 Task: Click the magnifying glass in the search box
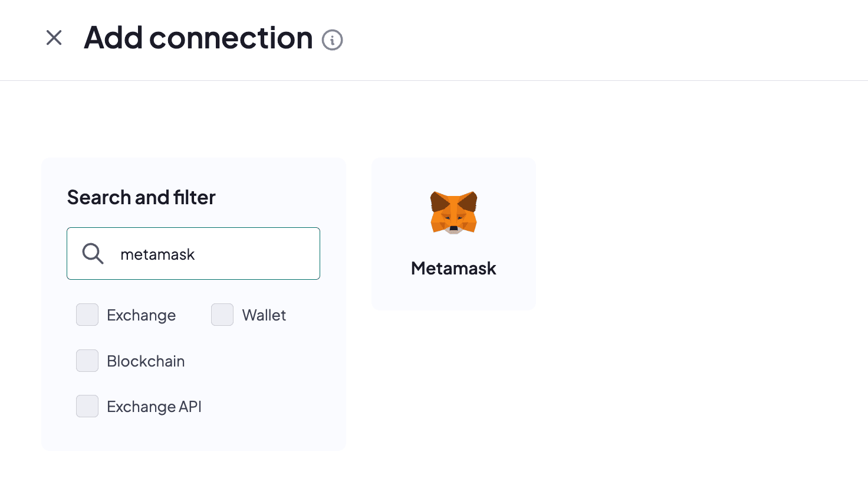[x=92, y=253]
